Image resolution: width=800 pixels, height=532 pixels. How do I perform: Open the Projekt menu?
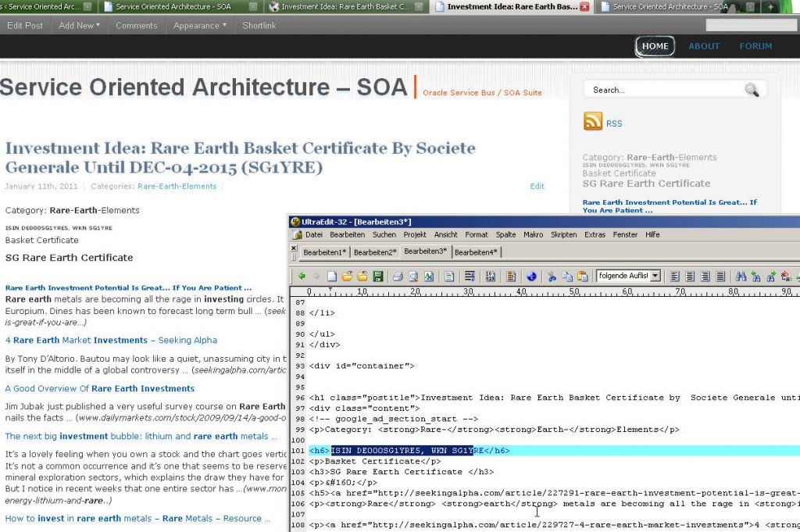[x=415, y=234]
